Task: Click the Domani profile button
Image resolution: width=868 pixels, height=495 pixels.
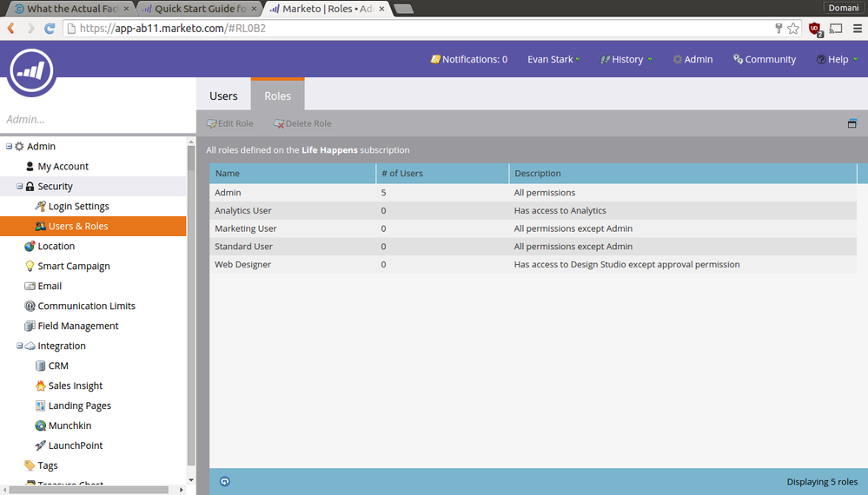Action: click(x=843, y=8)
